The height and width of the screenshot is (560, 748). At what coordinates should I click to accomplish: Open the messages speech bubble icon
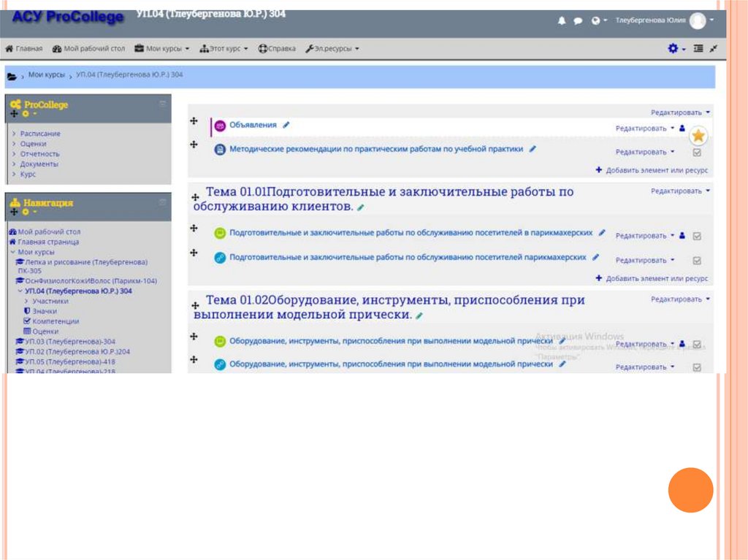[x=578, y=21]
